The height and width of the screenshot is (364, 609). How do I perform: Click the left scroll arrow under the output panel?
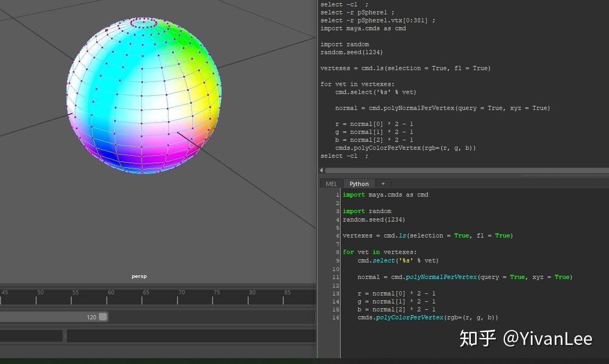coord(321,170)
